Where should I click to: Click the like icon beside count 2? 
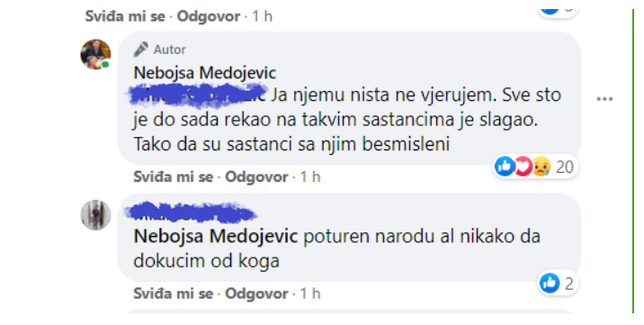(x=550, y=283)
